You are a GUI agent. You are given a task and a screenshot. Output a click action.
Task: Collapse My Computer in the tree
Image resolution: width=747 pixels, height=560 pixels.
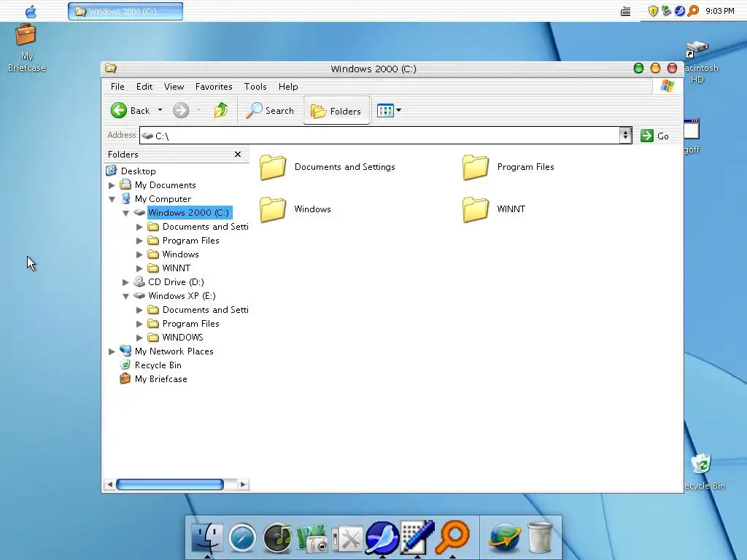(112, 199)
